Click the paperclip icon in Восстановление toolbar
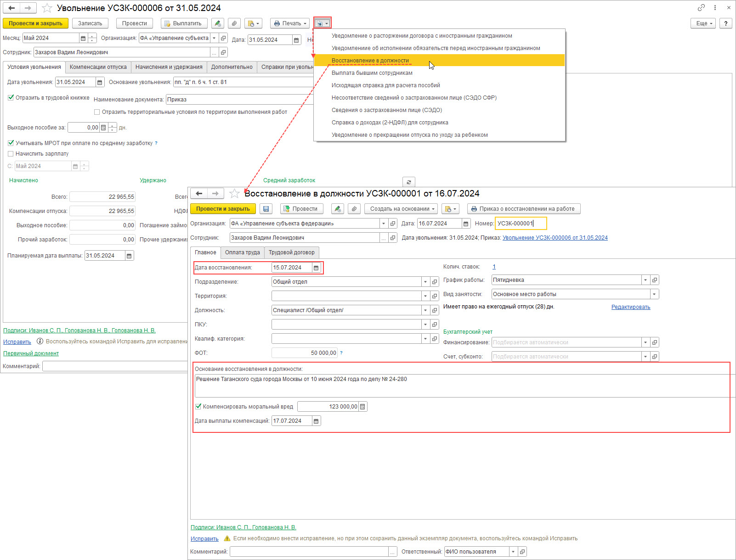Viewport: 736px width, 560px height. [354, 209]
